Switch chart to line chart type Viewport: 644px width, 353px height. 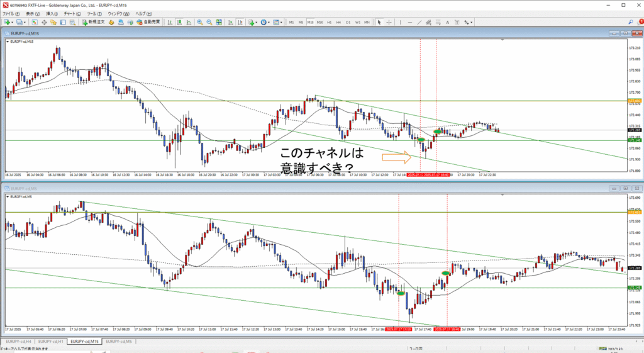189,22
